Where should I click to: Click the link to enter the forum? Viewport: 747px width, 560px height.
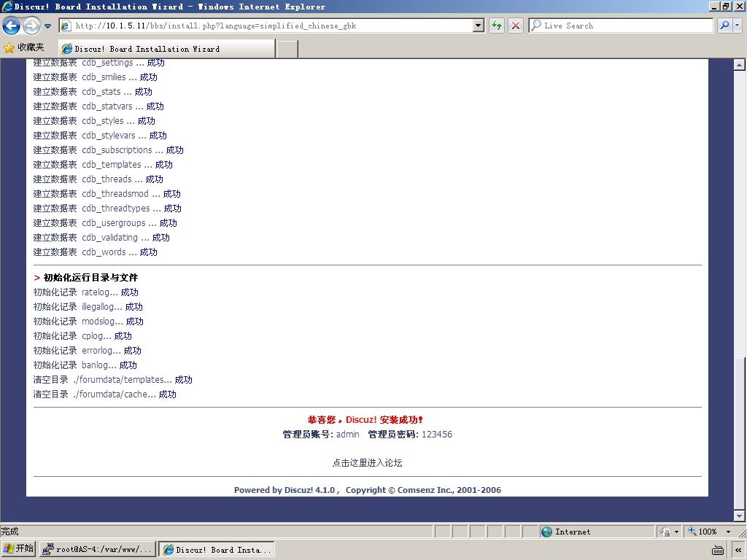tap(367, 463)
